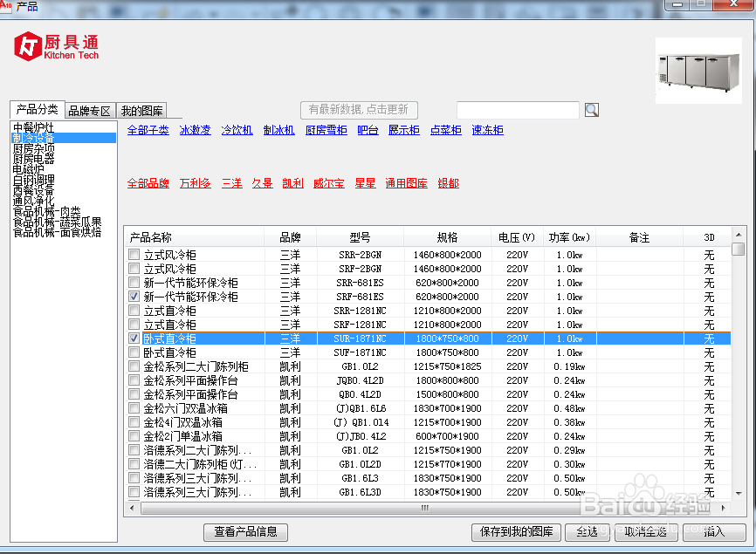
Task: Click the 保存到我的图库 button
Action: click(x=516, y=532)
